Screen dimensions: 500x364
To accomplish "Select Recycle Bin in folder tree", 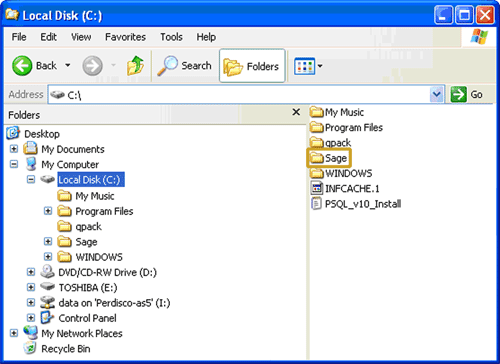I will [x=66, y=349].
